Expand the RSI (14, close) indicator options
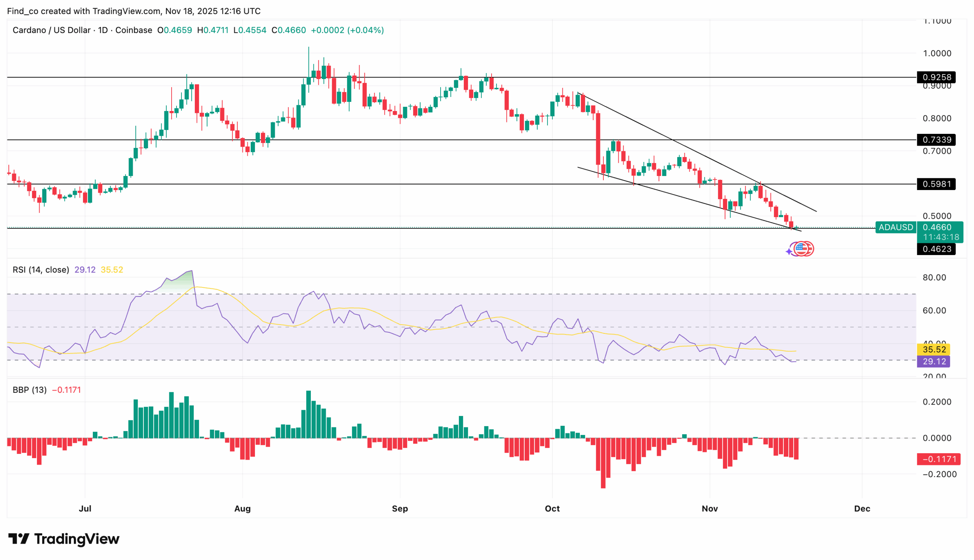 (40, 270)
